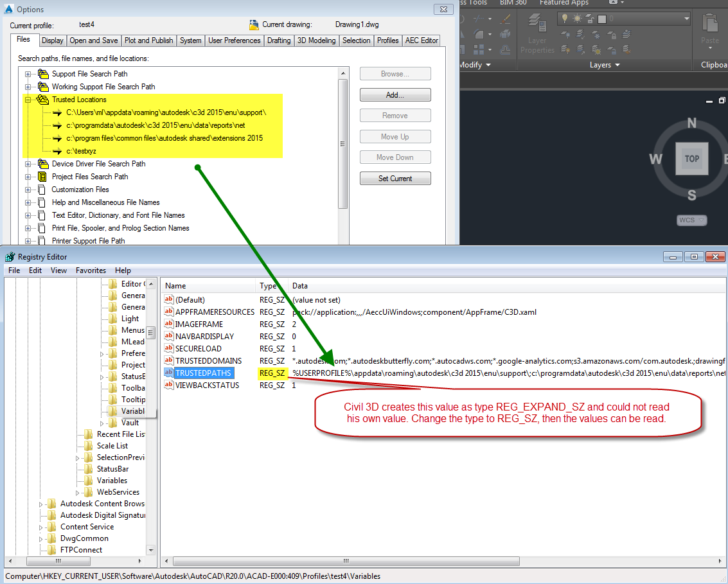Open the layer selection dropdown in Layers panel
This screenshot has height=584, width=728.
[x=687, y=17]
